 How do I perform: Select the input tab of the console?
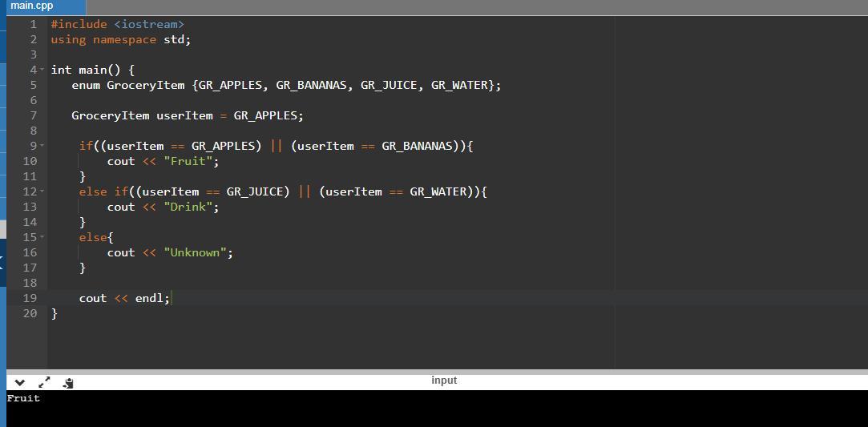click(x=443, y=381)
